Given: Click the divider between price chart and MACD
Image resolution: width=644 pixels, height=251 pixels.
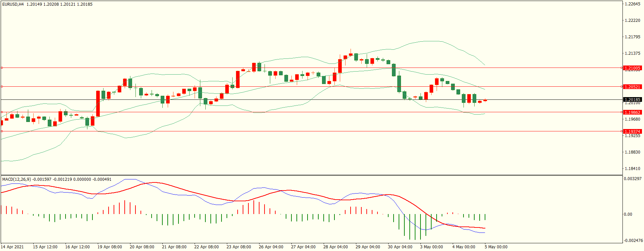Looking at the screenshot, I should (x=311, y=175).
